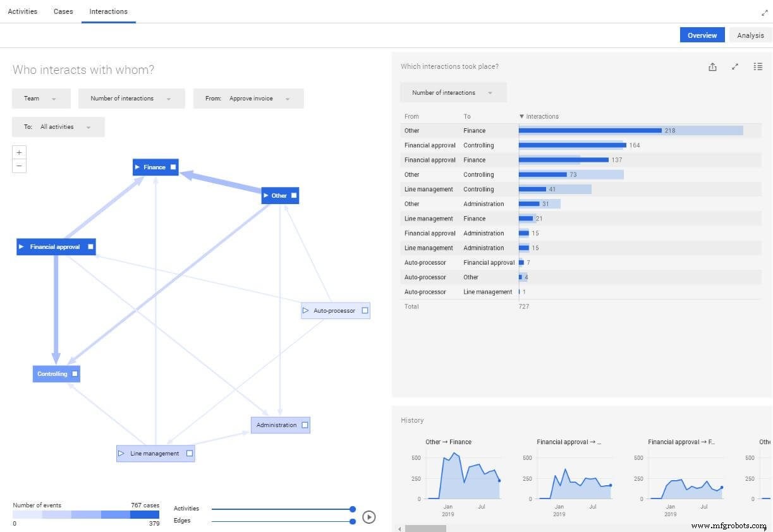Image resolution: width=773 pixels, height=532 pixels.
Task: Switch to the Activities tab
Action: [x=22, y=11]
